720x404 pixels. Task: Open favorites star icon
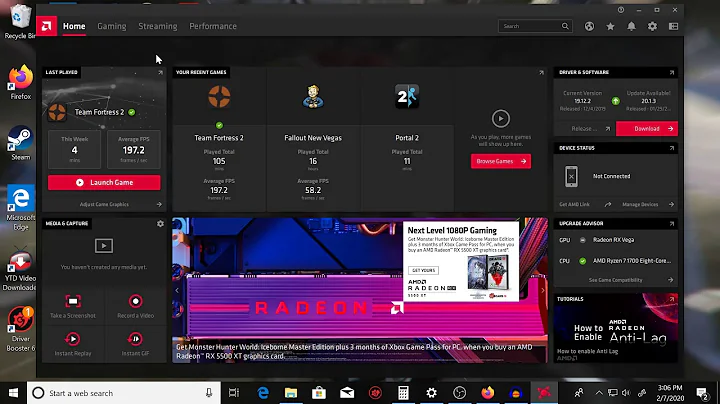click(610, 27)
